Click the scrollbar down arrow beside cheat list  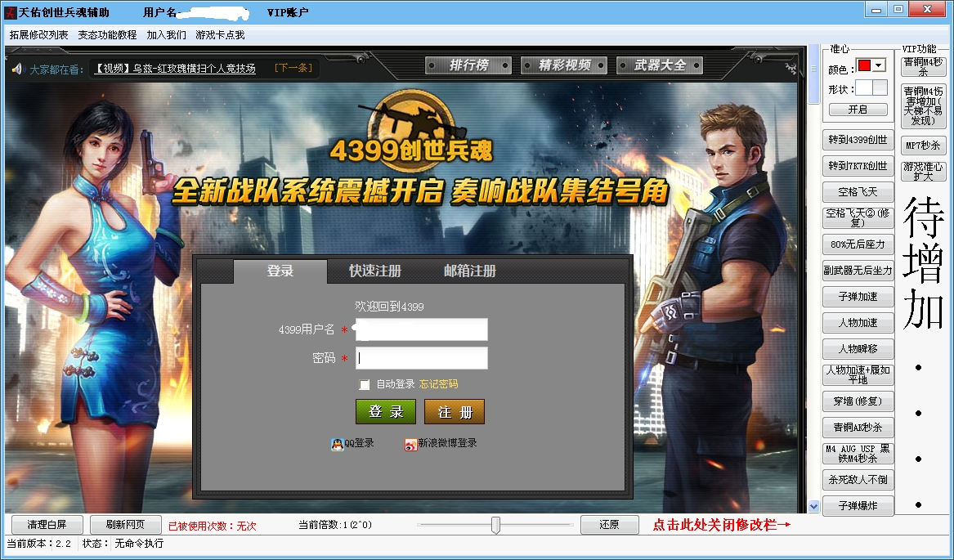pyautogui.click(x=814, y=506)
